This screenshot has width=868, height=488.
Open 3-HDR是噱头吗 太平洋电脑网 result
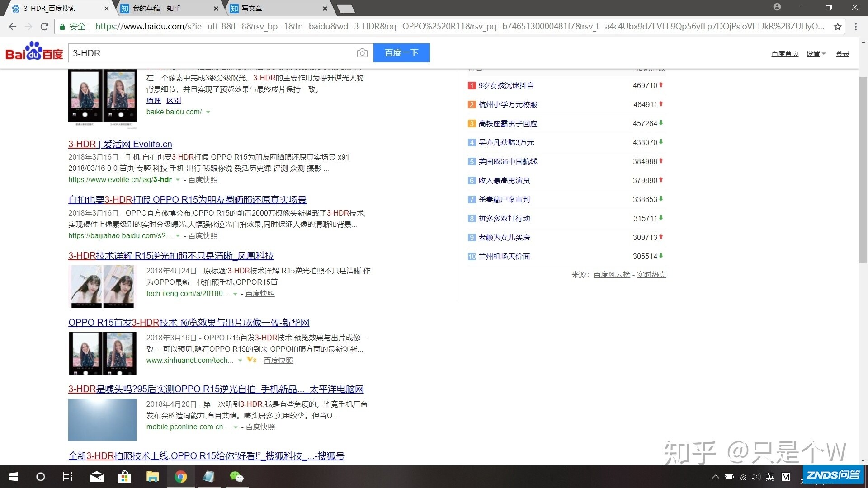point(216,389)
